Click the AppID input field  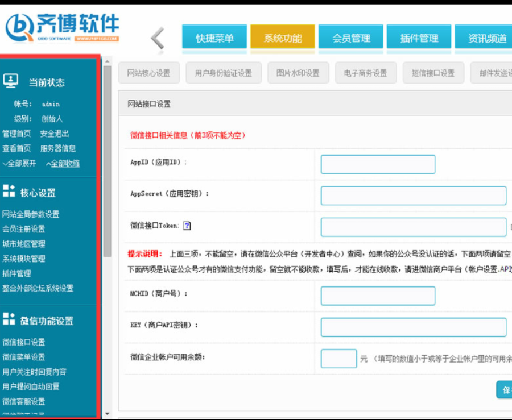point(378,164)
